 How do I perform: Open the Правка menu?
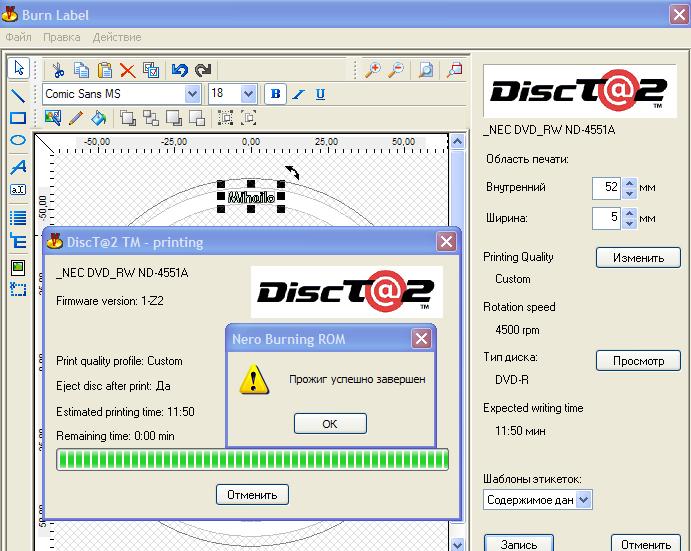click(x=62, y=37)
